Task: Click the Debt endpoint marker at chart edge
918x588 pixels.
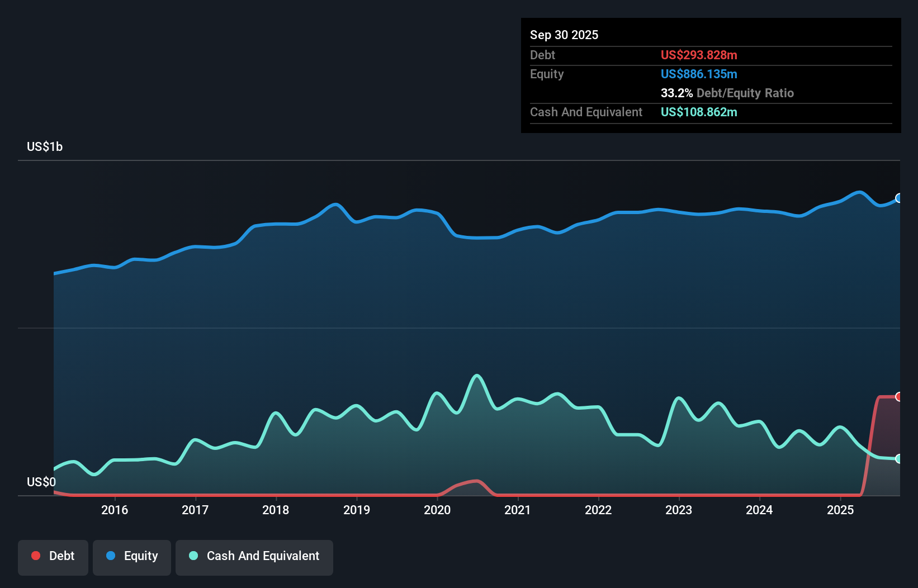Action: click(899, 396)
